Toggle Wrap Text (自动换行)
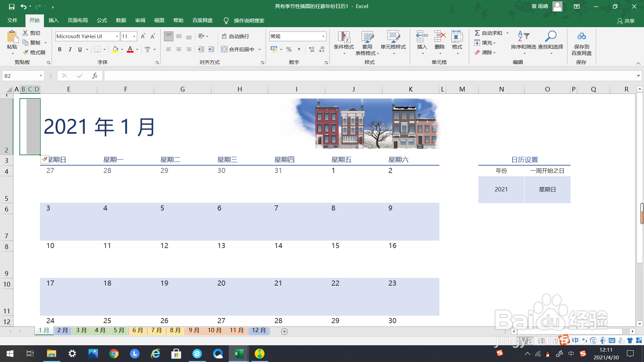The image size is (644, 362). (235, 36)
